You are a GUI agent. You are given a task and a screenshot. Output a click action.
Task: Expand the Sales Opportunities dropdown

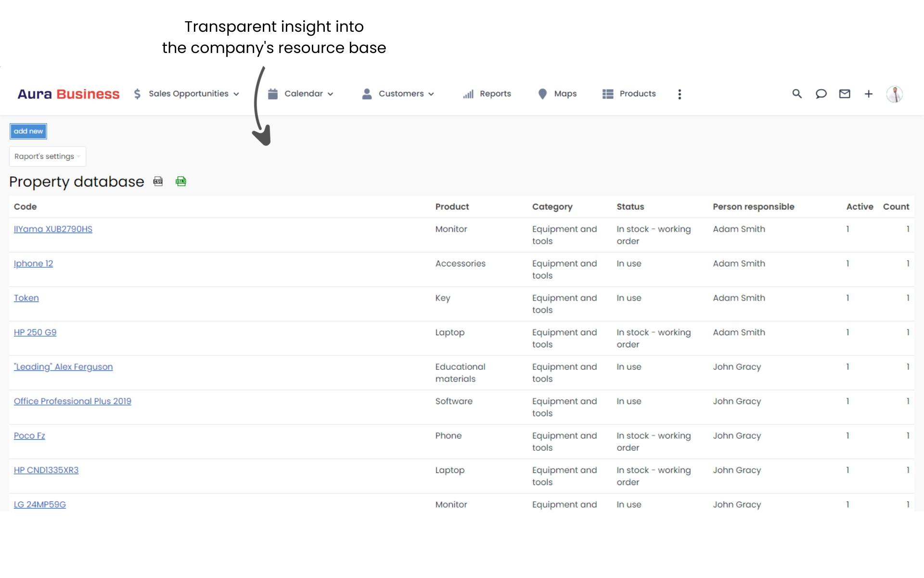[187, 94]
